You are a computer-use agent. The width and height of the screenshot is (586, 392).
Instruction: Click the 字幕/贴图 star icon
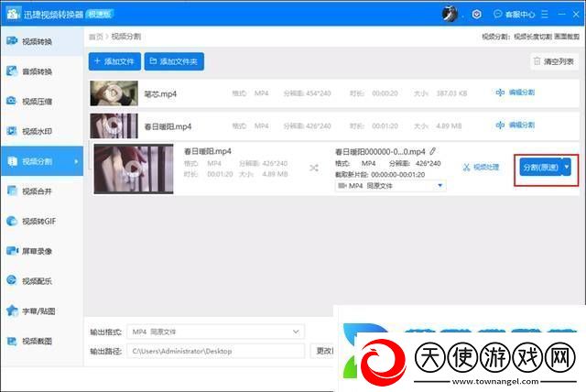[x=12, y=310]
